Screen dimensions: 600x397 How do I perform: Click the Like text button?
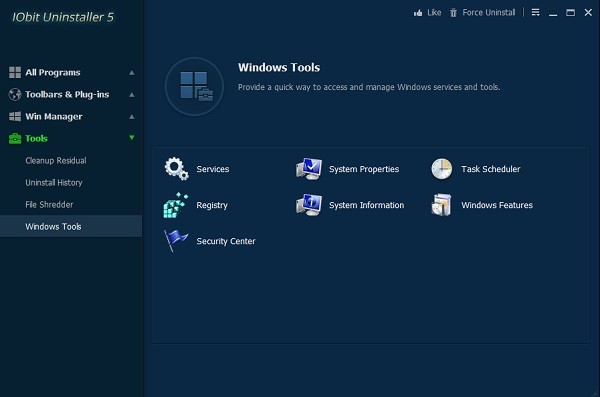point(434,13)
